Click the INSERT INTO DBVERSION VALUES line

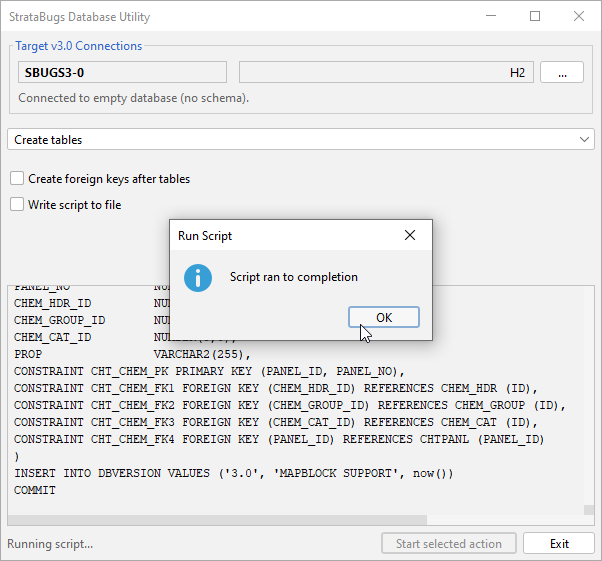coord(234,473)
